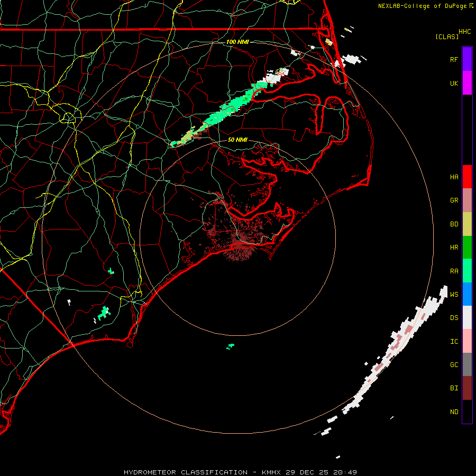The width and height of the screenshot is (476, 476).
Task: Click the IC legend label
Action: tap(454, 341)
